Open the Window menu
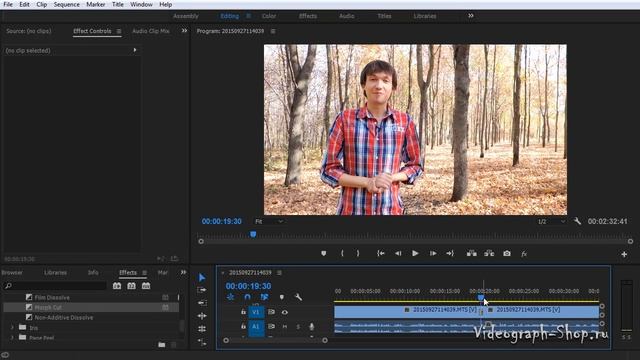This screenshot has height=360, width=640. (x=141, y=4)
